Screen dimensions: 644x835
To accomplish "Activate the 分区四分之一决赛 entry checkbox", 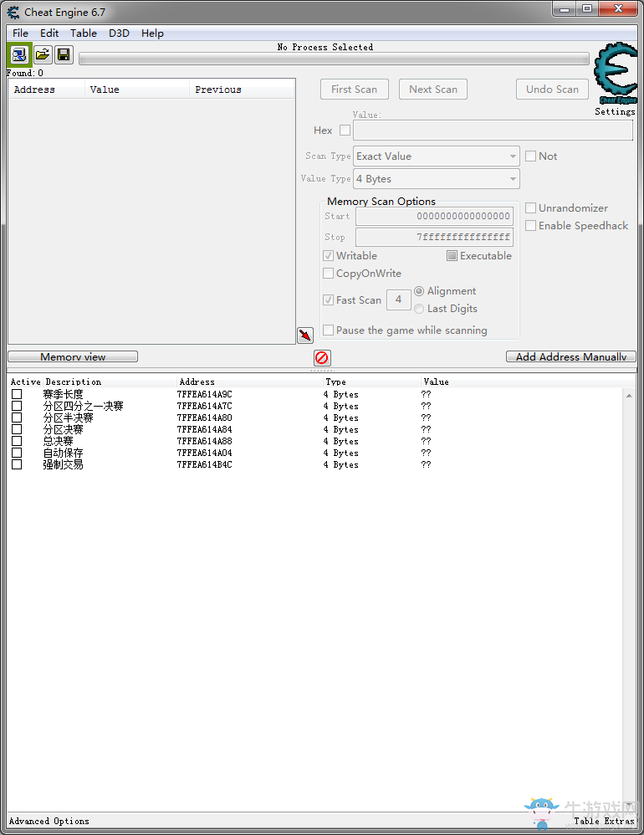I will tap(17, 406).
